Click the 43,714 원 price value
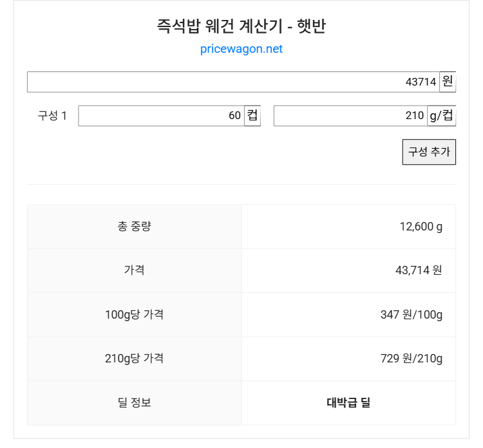483x448 pixels. point(419,270)
